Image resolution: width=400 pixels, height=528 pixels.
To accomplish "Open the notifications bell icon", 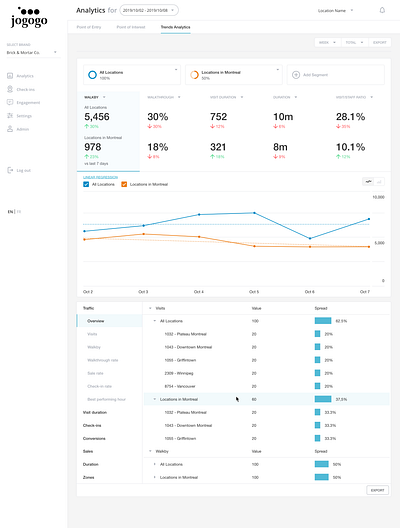I will [x=382, y=10].
